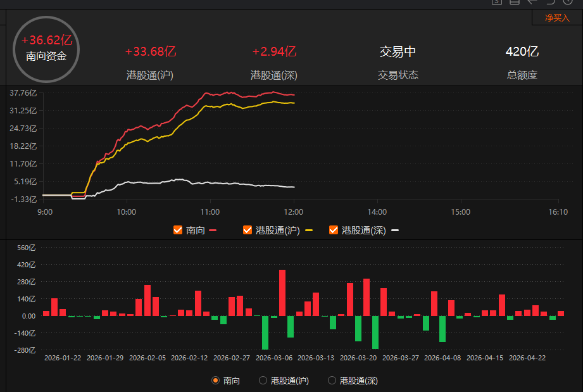The height and width of the screenshot is (392, 583).
Task: Click the red 南向 legend color swatch
Action: (213, 231)
